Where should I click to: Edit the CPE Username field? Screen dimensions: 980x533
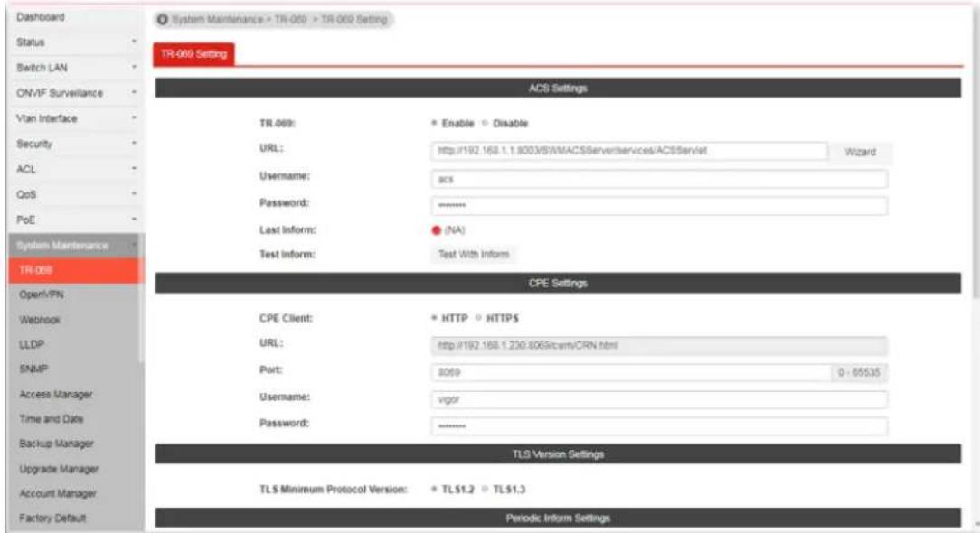click(x=659, y=399)
